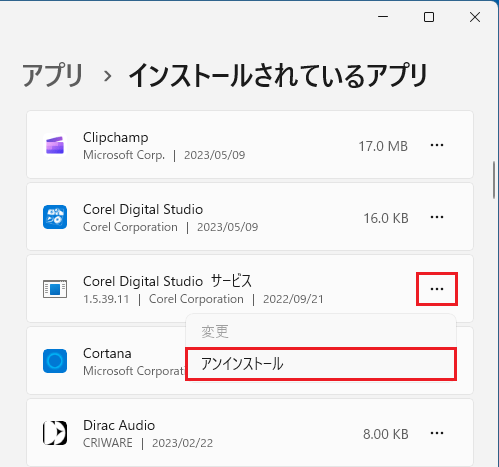Screen dimensions: 499x467
Task: Open more options for Corel Digital Studio 16.0 KB
Action: point(437,217)
